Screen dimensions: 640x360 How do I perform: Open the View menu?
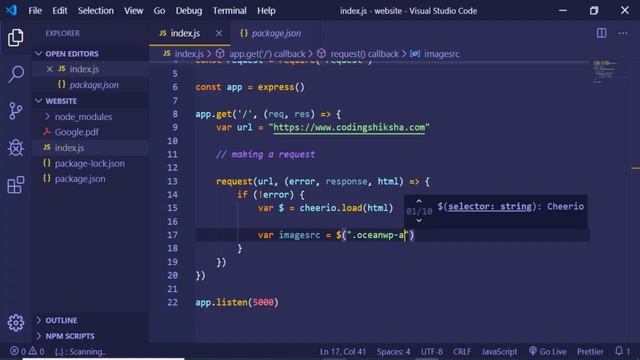coord(133,11)
